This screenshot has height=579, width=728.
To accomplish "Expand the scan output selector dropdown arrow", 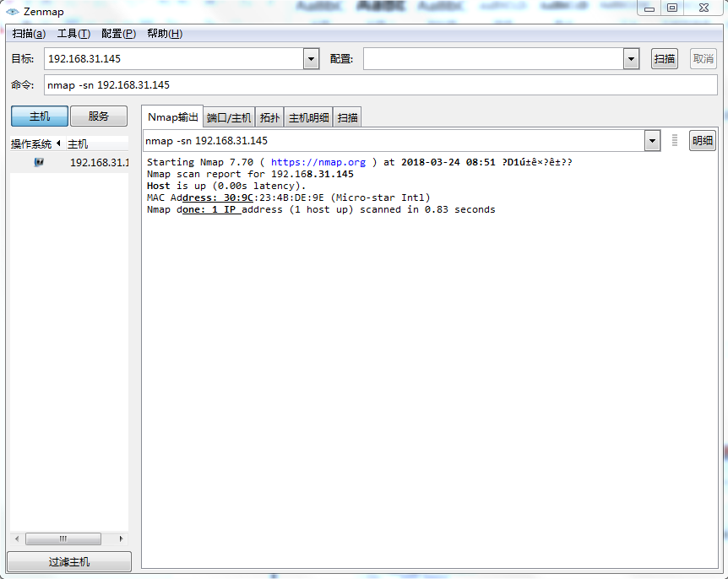I will pyautogui.click(x=652, y=141).
